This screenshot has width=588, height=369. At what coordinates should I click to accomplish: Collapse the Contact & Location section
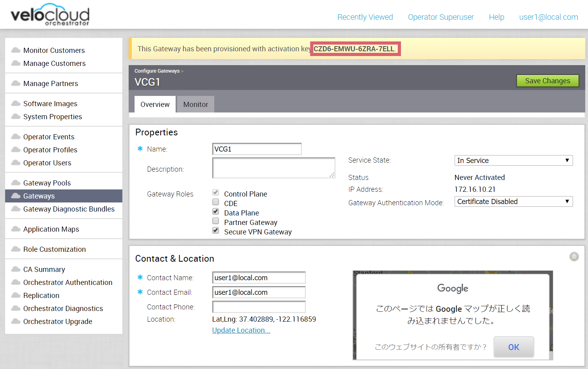[x=574, y=257]
